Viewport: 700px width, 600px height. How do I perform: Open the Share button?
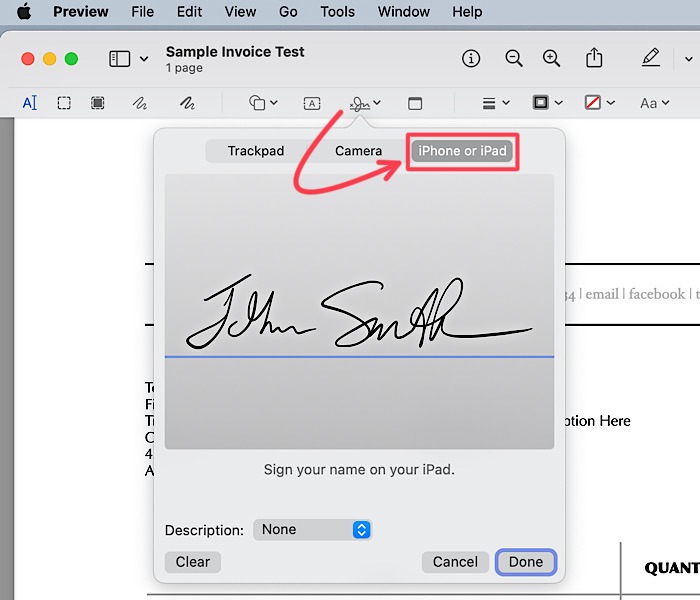[594, 58]
